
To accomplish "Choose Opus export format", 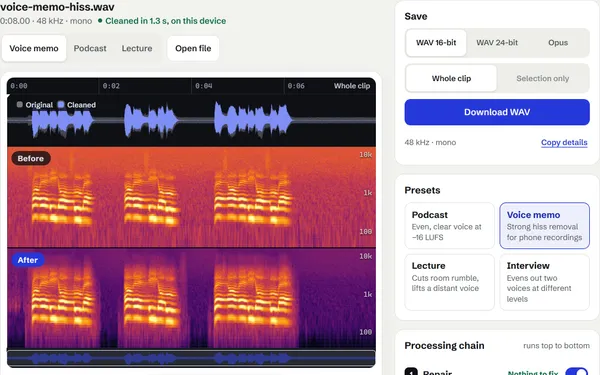I will [x=558, y=43].
